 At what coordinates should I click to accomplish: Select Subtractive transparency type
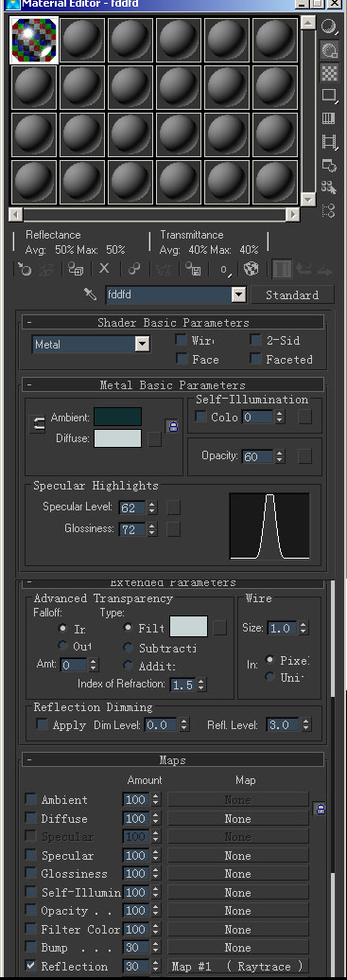point(129,648)
